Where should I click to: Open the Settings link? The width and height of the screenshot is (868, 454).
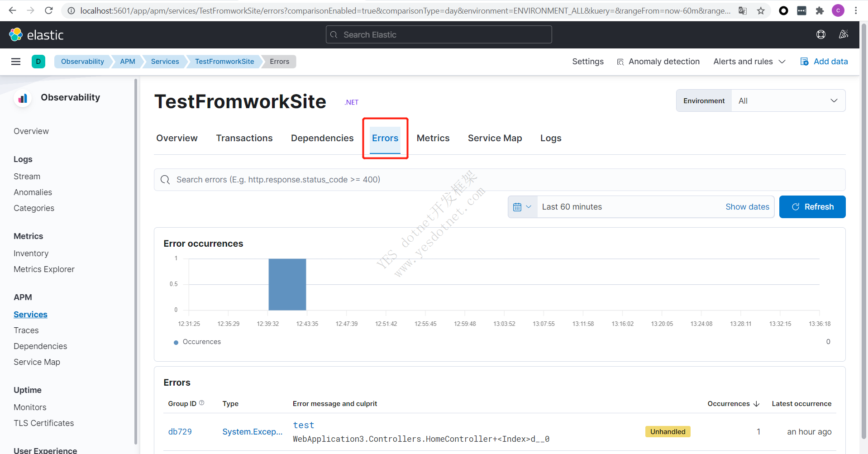(588, 62)
